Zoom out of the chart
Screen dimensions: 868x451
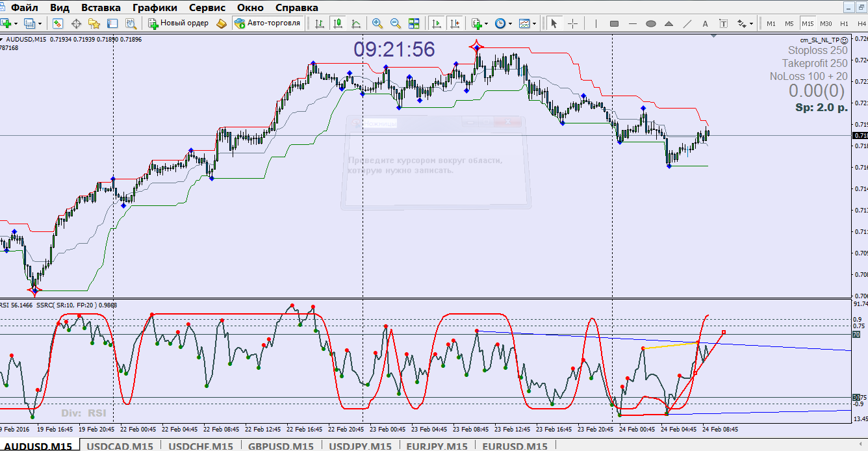tap(396, 23)
